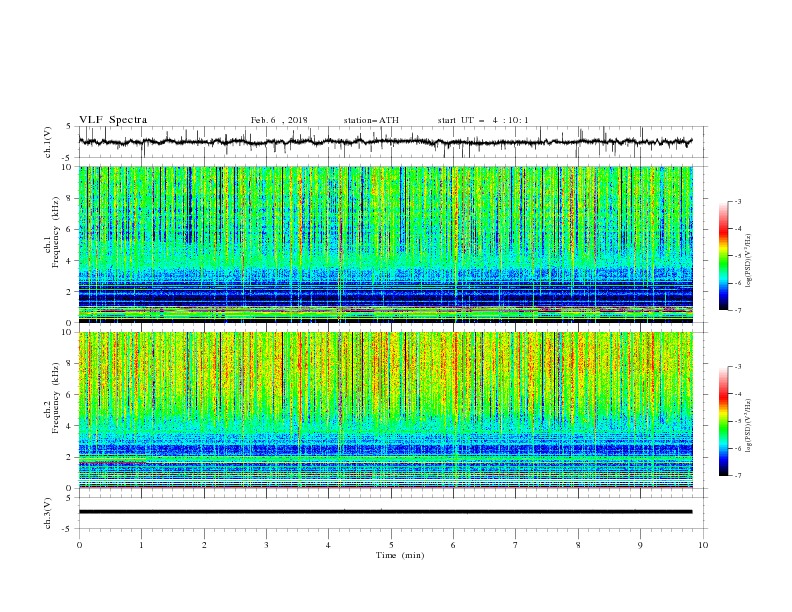Click the ch.1 "Frequency (kHz)" axis label

tap(56, 230)
